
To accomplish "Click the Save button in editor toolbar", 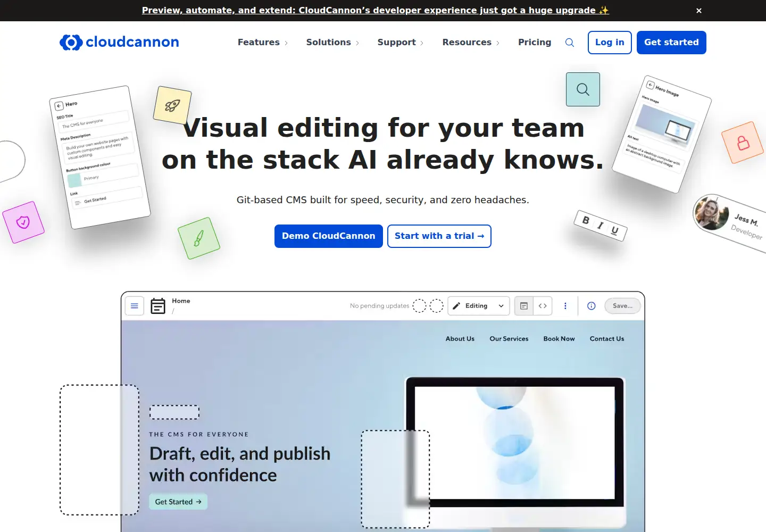I will pos(622,306).
